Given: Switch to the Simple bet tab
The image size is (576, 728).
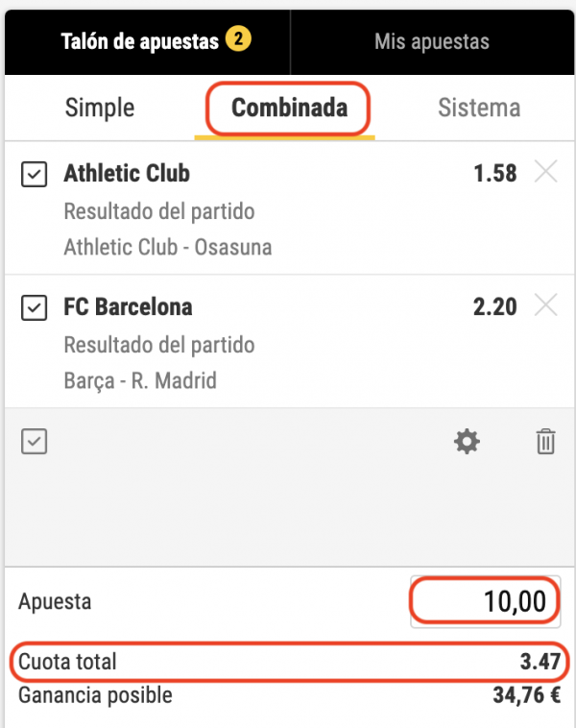Looking at the screenshot, I should click(100, 108).
